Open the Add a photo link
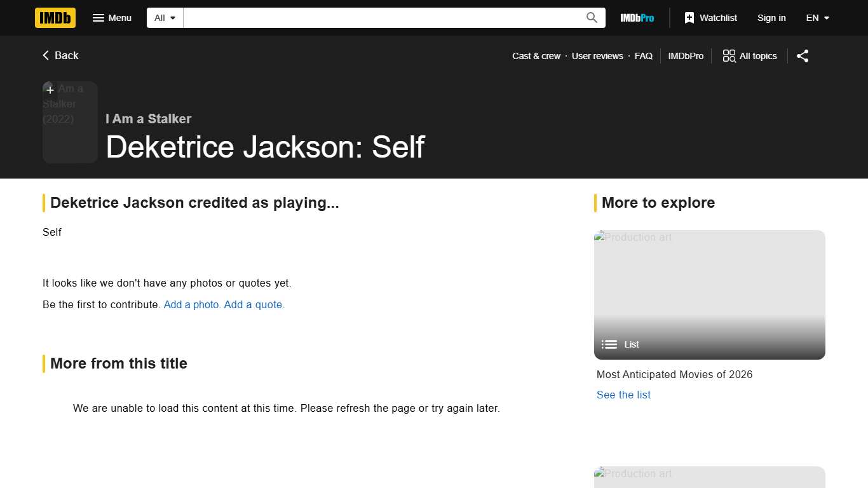This screenshot has width=868, height=488. coord(191,304)
